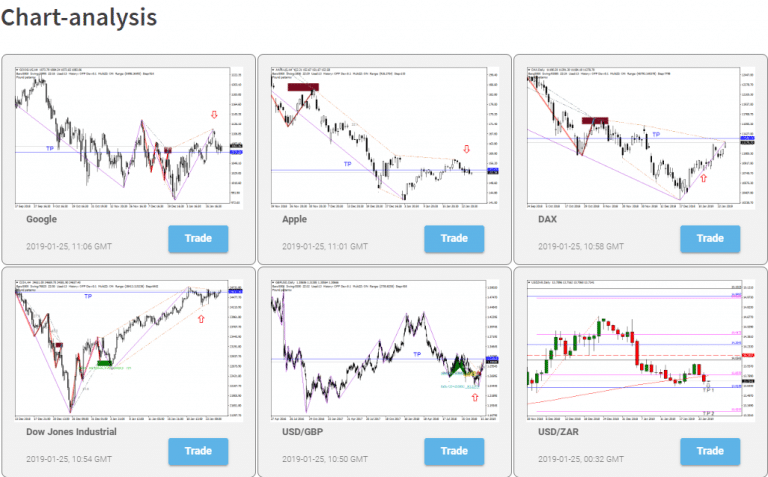768x477 pixels.
Task: Select the USD/ZAR title label
Action: pos(558,432)
